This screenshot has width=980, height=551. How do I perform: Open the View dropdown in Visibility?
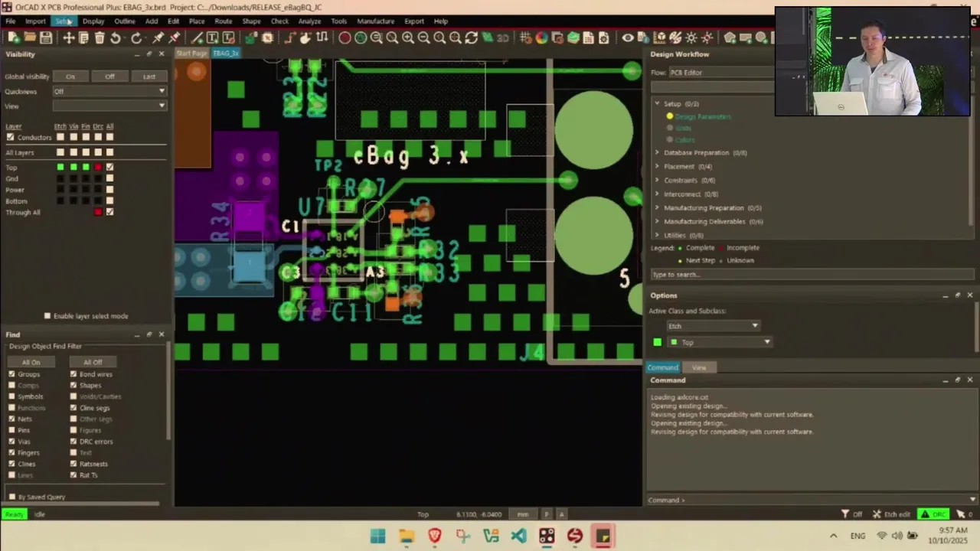pos(109,106)
